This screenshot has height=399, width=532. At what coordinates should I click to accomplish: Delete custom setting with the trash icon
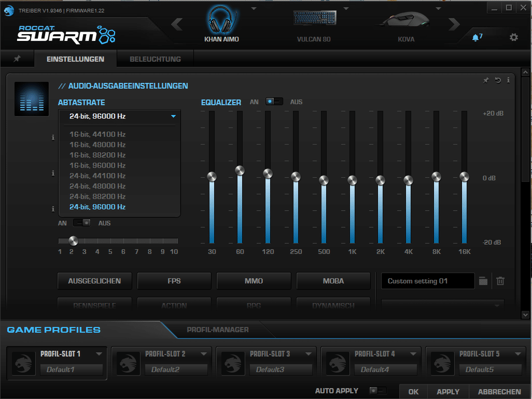pyautogui.click(x=500, y=281)
